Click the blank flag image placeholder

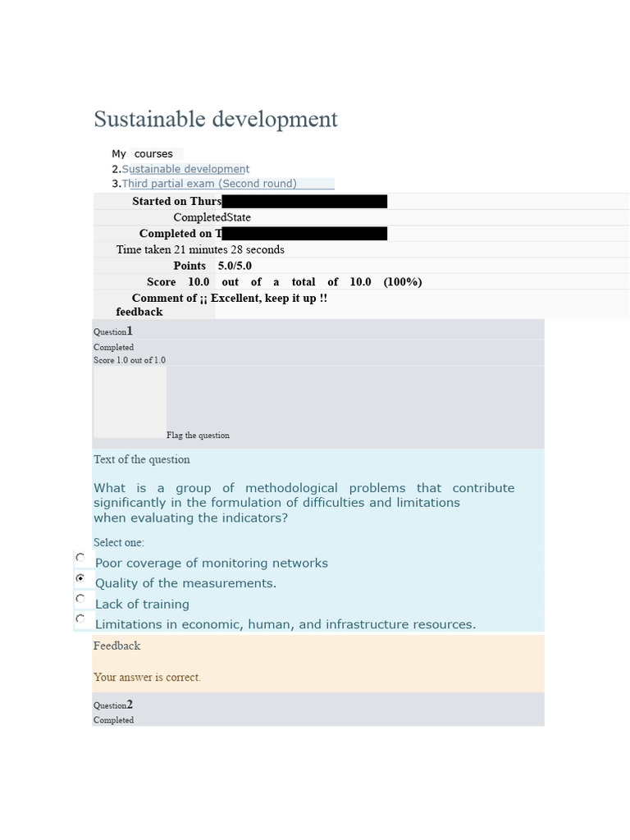(130, 402)
